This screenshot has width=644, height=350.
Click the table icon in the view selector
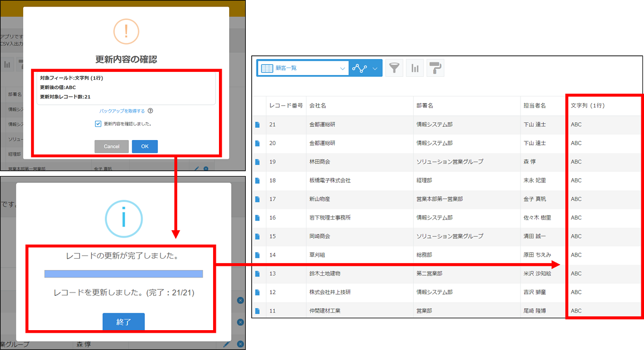pos(267,68)
